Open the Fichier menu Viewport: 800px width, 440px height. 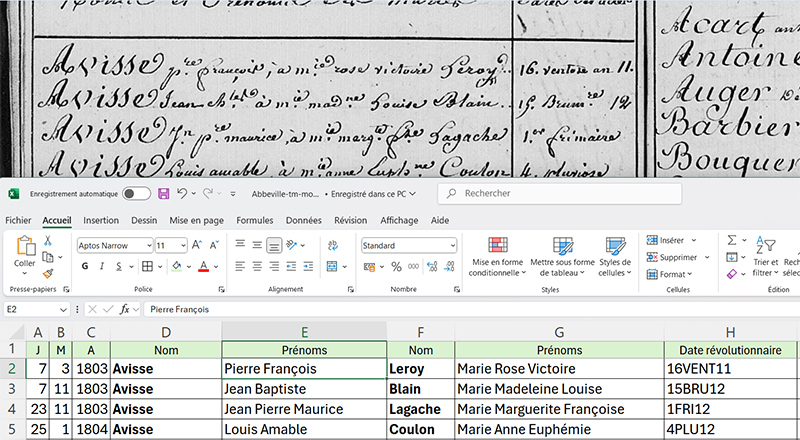tap(18, 221)
